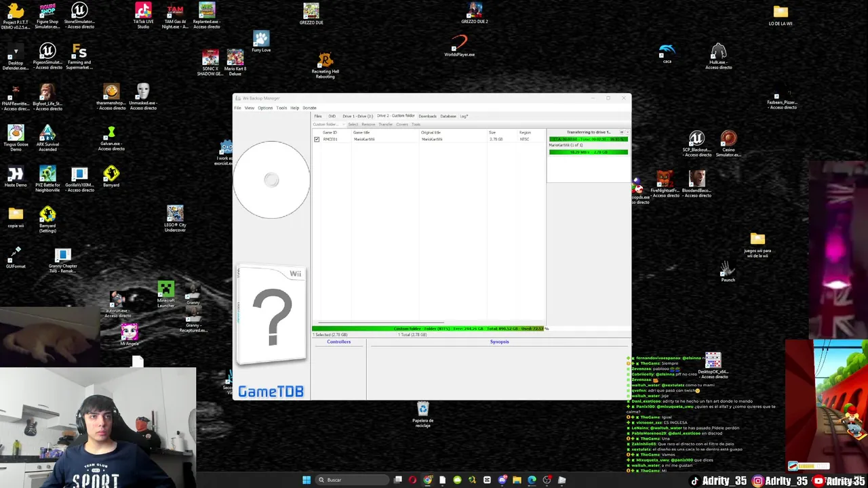The height and width of the screenshot is (488, 868).
Task: Sort by the Game title column header
Action: pyautogui.click(x=361, y=132)
